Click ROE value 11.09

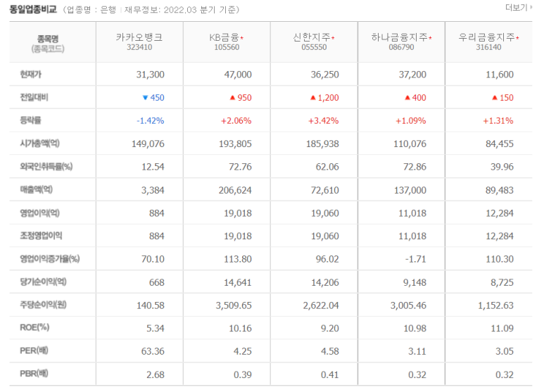[x=502, y=328]
